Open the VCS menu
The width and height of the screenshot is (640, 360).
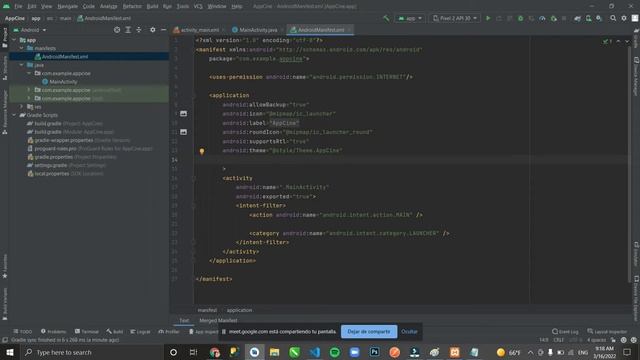[x=198, y=7]
